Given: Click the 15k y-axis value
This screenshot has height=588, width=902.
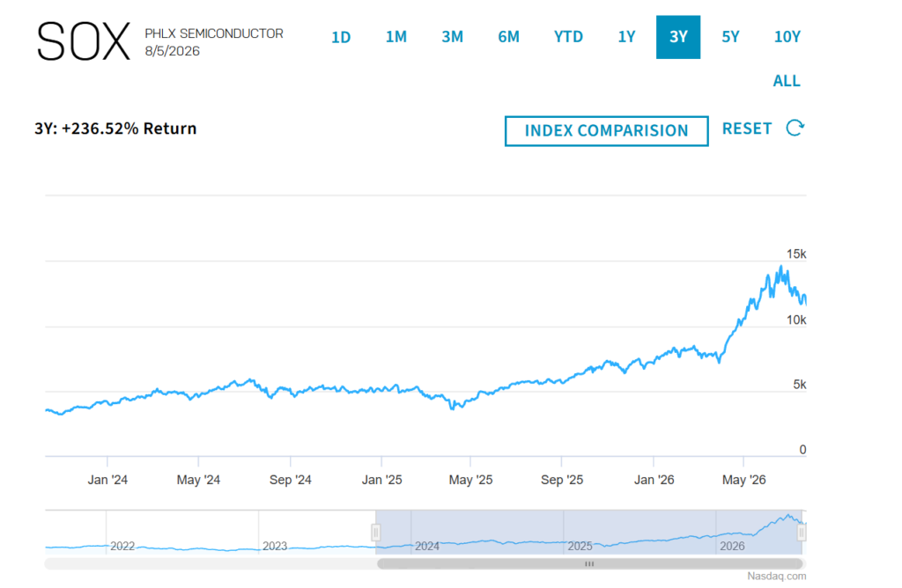Looking at the screenshot, I should 796,254.
